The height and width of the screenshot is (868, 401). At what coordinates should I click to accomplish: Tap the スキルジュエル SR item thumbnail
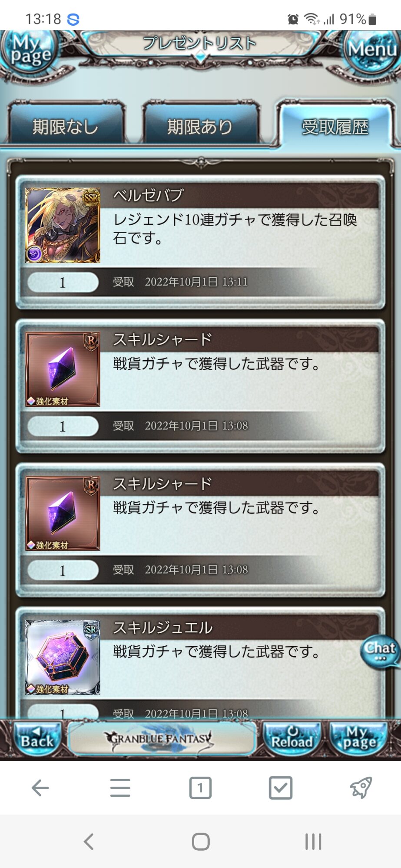pos(63,657)
